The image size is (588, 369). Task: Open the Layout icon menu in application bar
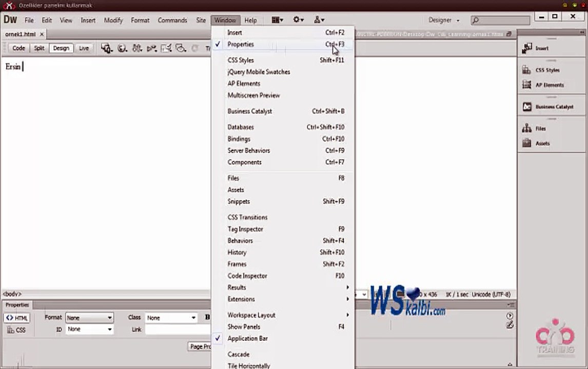[277, 20]
